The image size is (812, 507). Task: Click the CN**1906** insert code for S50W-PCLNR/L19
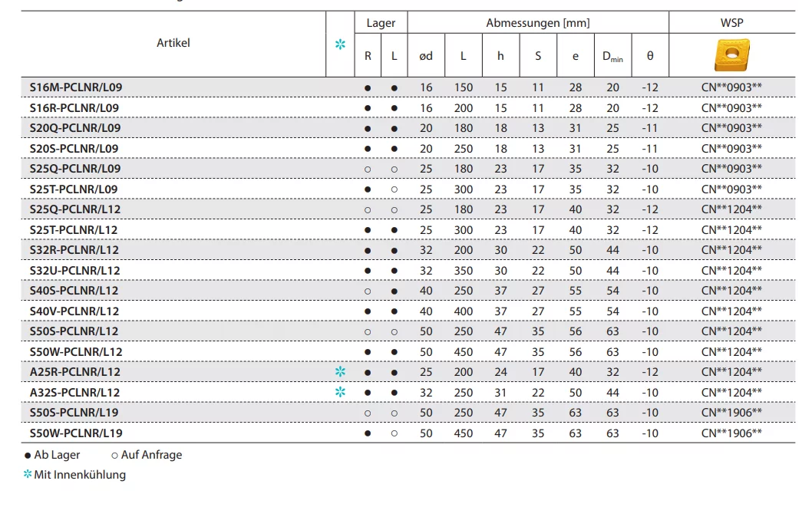[731, 433]
